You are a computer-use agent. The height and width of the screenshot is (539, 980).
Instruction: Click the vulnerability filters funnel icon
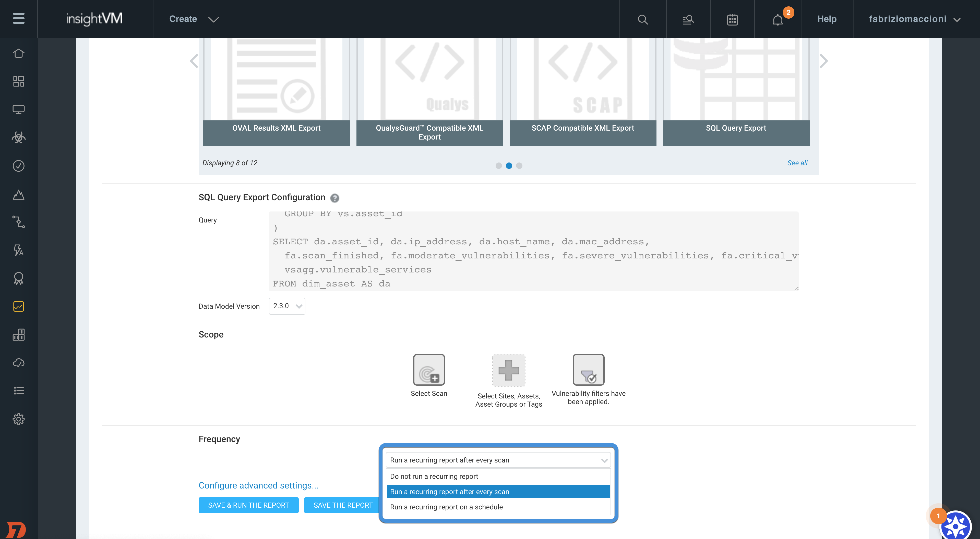[x=588, y=370]
